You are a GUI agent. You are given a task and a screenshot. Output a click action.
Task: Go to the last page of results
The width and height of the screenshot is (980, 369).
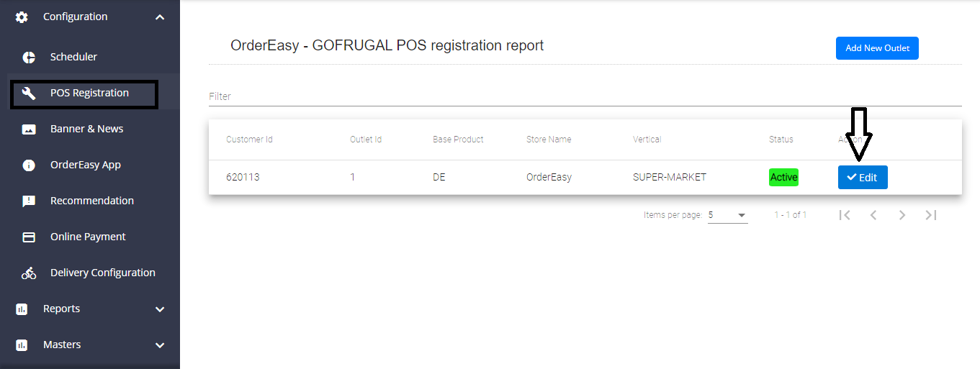coord(930,215)
